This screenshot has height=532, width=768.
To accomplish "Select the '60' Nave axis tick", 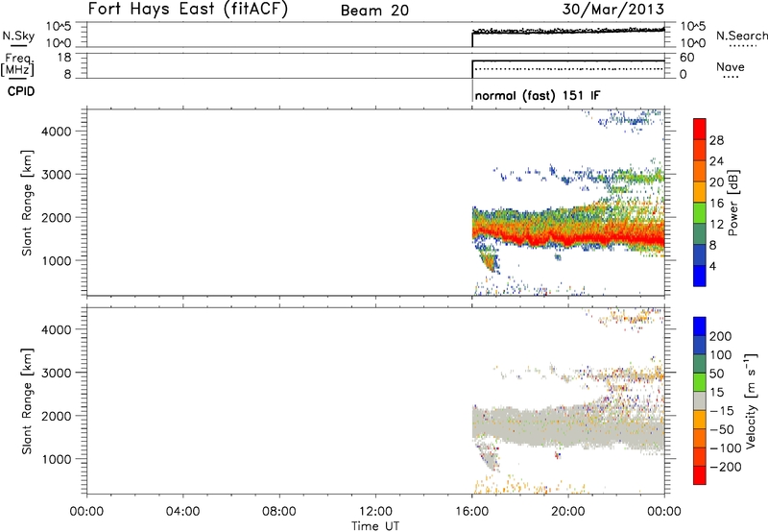I will [x=686, y=58].
